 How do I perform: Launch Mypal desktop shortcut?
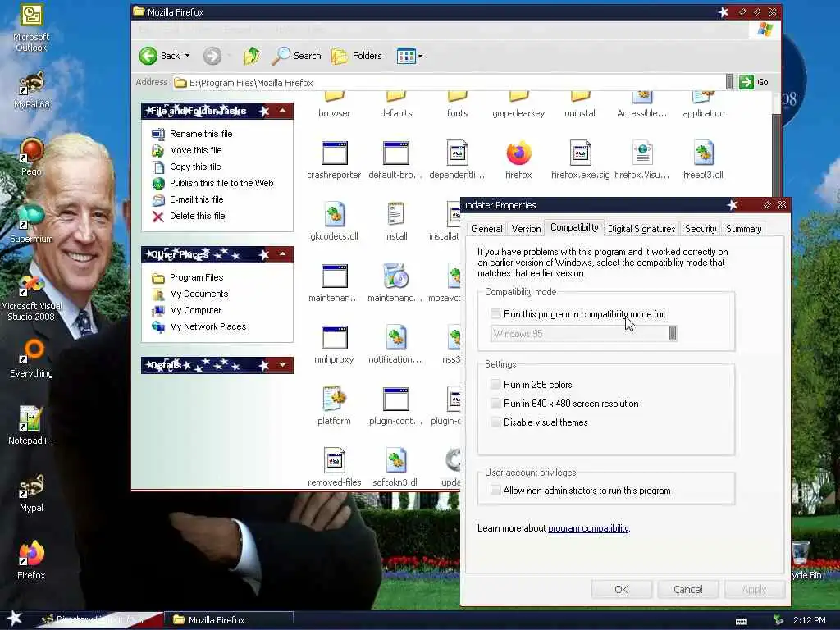(x=31, y=493)
